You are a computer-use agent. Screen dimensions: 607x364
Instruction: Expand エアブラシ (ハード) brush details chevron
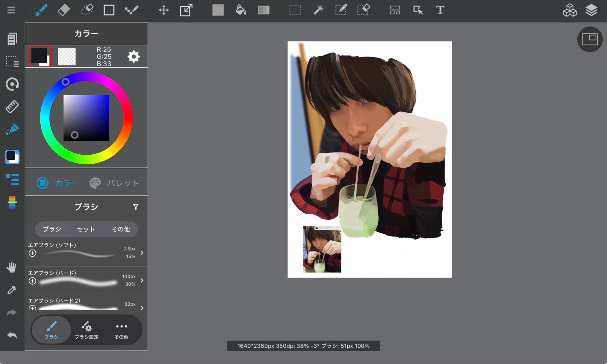pos(142,280)
